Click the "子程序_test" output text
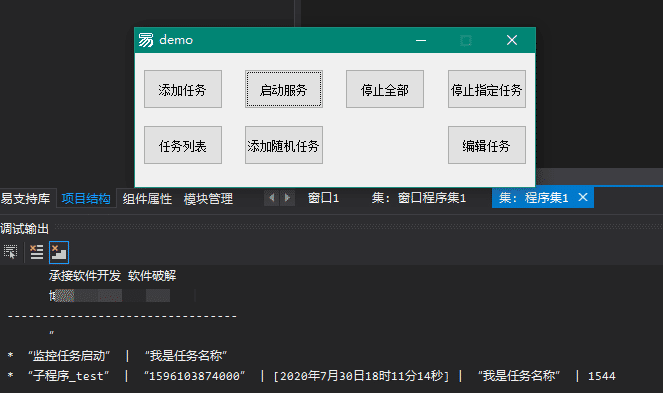Screen dimensions: 663x393 pyautogui.click(x=68, y=376)
